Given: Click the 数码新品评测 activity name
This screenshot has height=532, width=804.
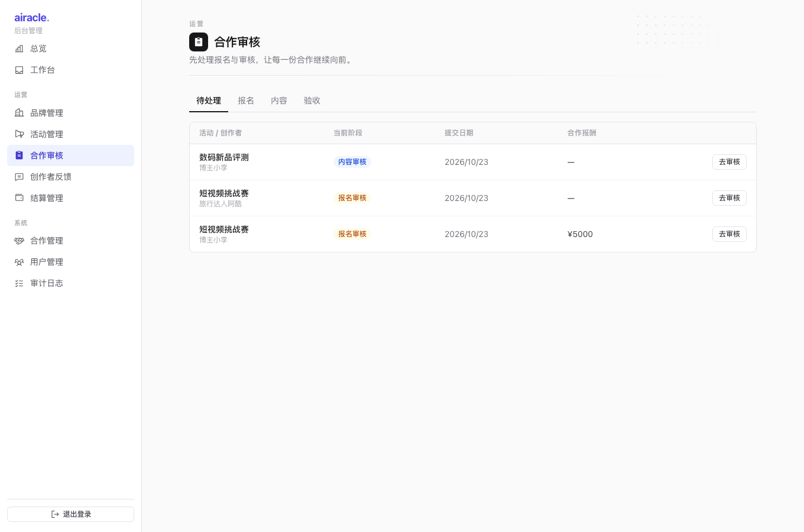Looking at the screenshot, I should pyautogui.click(x=224, y=157).
